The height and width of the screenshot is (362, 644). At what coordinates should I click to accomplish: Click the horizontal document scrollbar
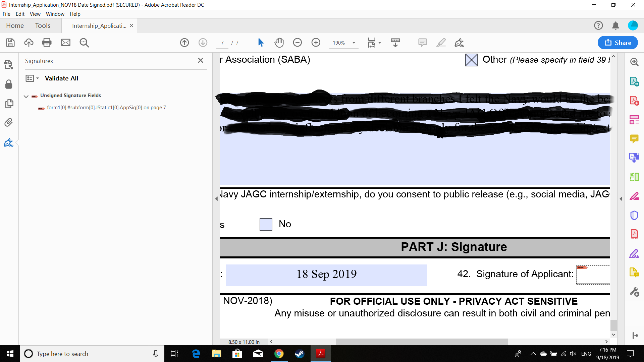(x=421, y=342)
